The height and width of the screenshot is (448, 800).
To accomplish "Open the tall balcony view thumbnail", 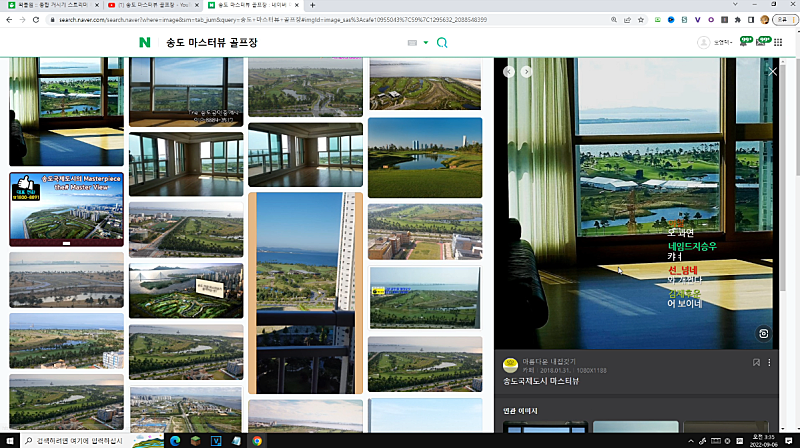I will point(305,293).
